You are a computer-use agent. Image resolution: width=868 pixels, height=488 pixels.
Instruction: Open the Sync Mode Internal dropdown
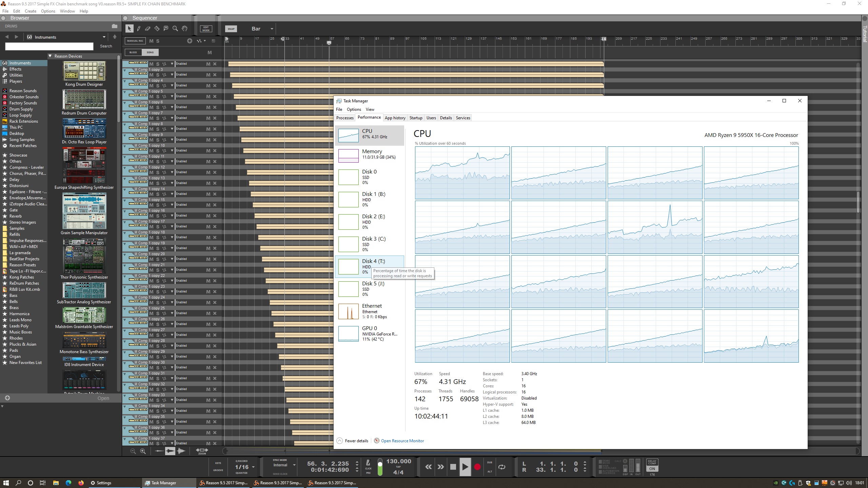294,465
